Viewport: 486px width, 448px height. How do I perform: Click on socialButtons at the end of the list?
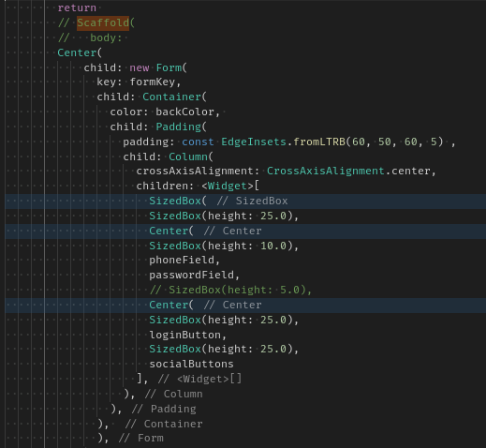(191, 365)
